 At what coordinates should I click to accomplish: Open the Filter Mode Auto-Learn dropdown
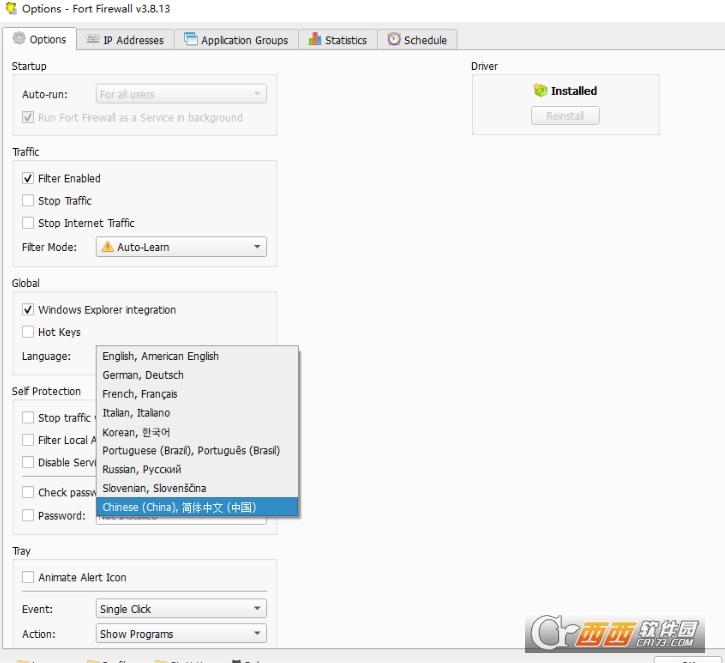point(181,247)
